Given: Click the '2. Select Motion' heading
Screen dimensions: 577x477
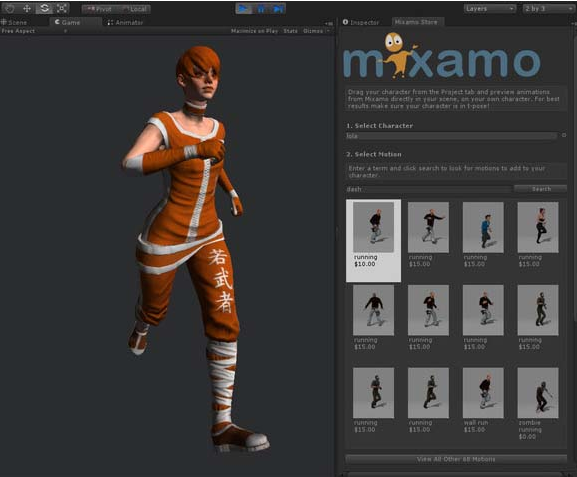Looking at the screenshot, I should tap(374, 154).
